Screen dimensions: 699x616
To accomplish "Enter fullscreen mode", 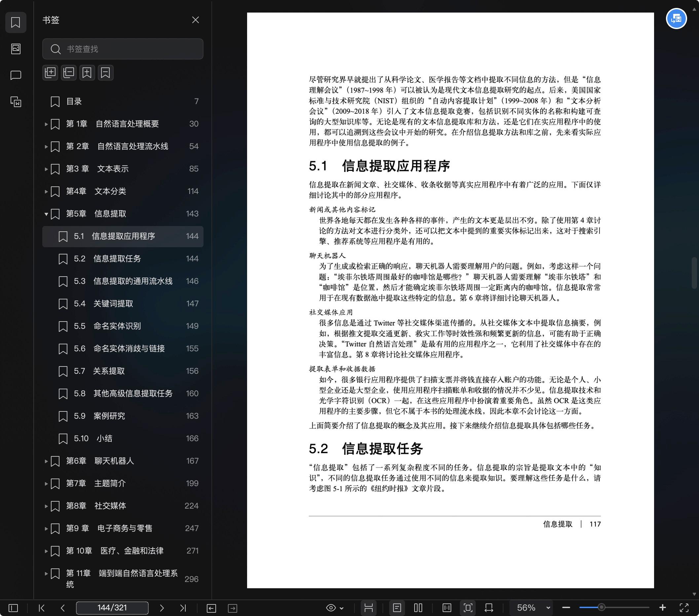I will click(683, 608).
